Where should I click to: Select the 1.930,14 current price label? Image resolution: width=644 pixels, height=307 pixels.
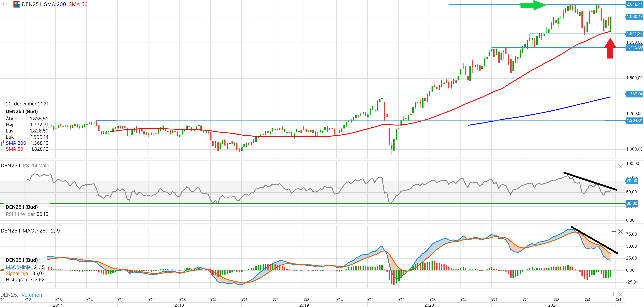[634, 17]
